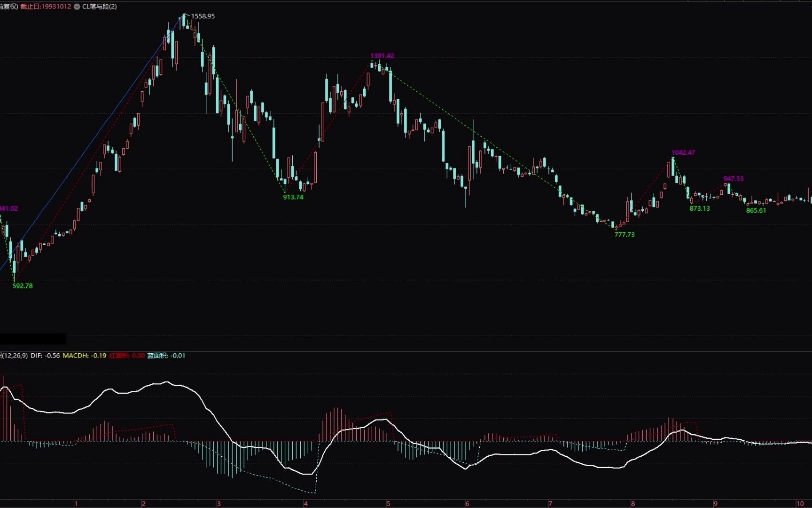Click the 947.53 high price label
This screenshot has width=812, height=508.
[734, 179]
